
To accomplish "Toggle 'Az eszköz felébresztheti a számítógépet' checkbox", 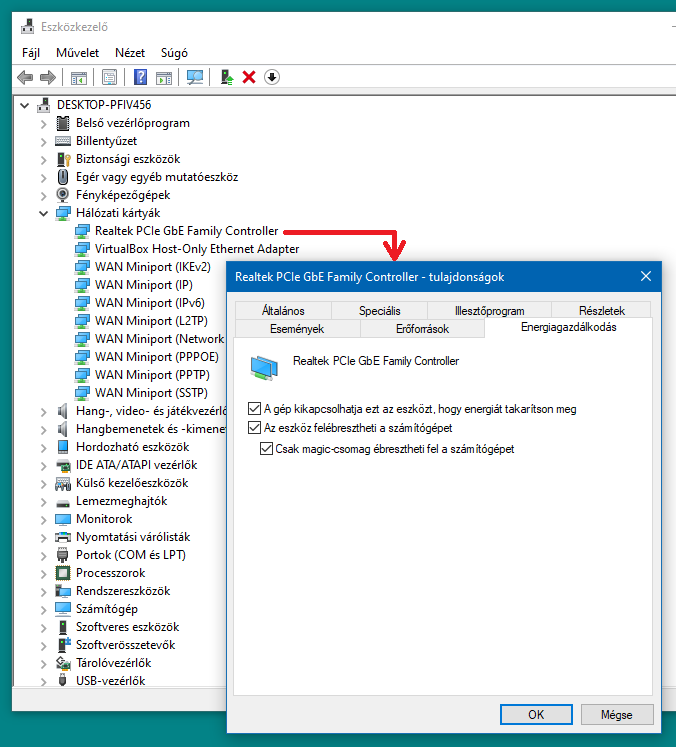I will click(254, 428).
